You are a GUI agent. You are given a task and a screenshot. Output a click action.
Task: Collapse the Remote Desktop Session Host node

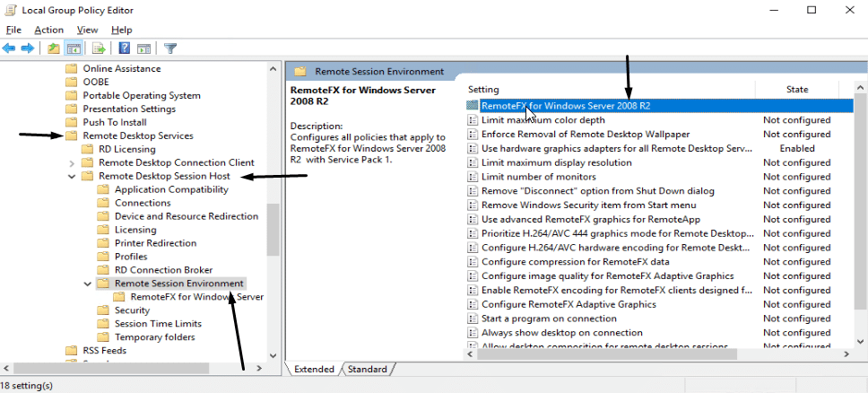point(72,177)
